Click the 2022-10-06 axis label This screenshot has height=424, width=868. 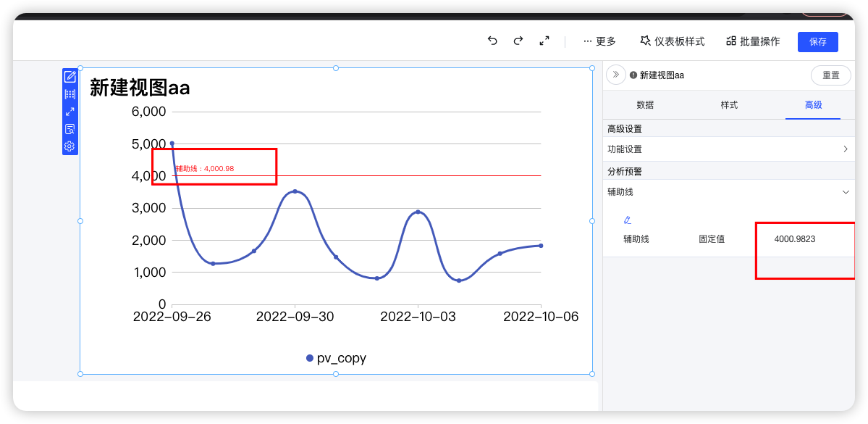(541, 317)
